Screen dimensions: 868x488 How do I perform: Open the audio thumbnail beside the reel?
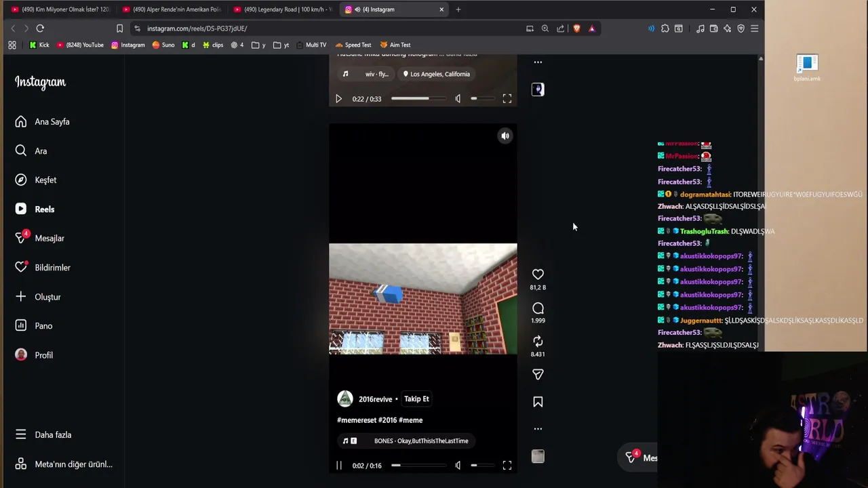[x=538, y=457]
